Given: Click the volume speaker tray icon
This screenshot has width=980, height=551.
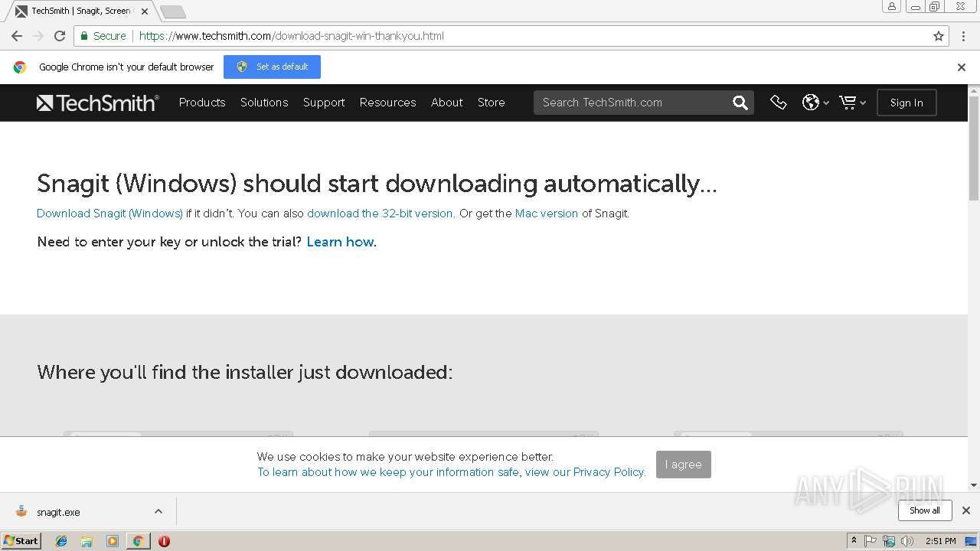Looking at the screenshot, I should click(x=907, y=541).
